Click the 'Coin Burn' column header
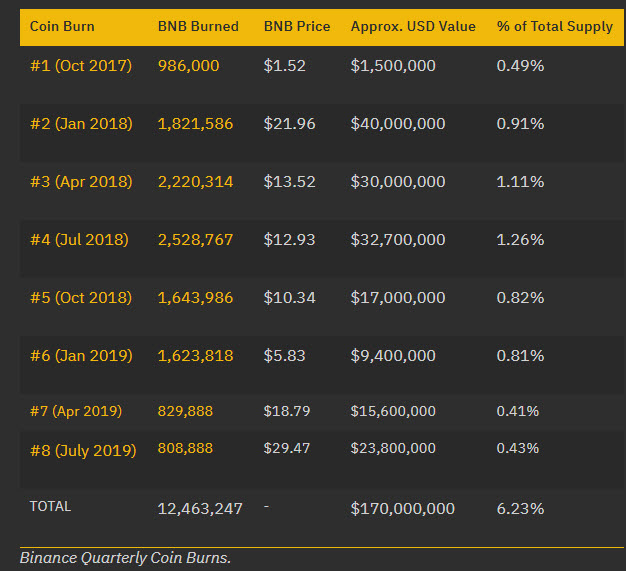Screen dimensions: 626x571 (62, 26)
